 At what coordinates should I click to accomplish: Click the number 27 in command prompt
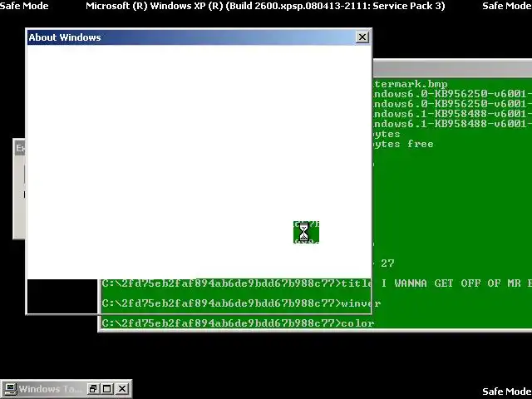[x=387, y=264]
